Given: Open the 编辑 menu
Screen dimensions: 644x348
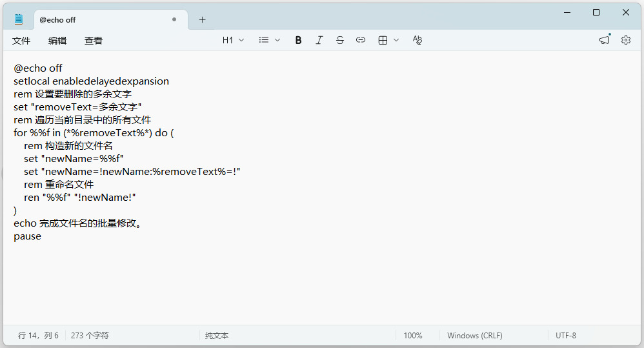Looking at the screenshot, I should [57, 41].
